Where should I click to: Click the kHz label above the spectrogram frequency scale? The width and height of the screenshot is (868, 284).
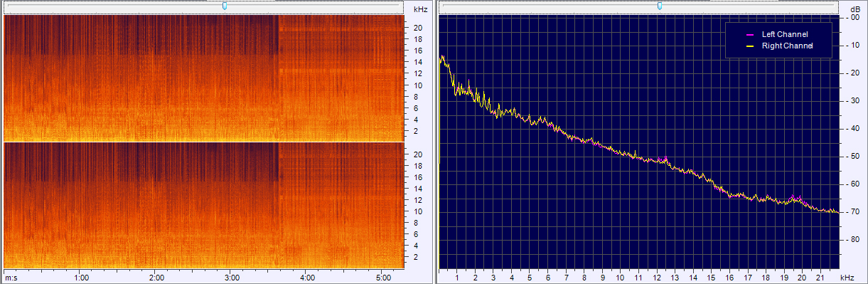pyautogui.click(x=420, y=9)
